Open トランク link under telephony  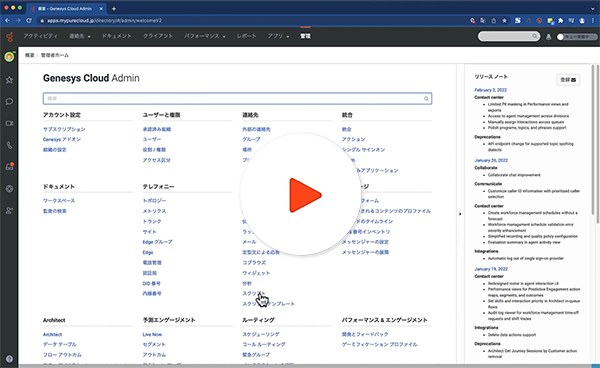[x=152, y=221]
